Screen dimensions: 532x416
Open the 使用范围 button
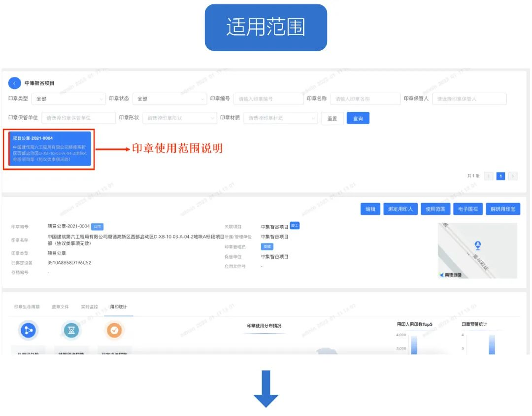(x=435, y=209)
